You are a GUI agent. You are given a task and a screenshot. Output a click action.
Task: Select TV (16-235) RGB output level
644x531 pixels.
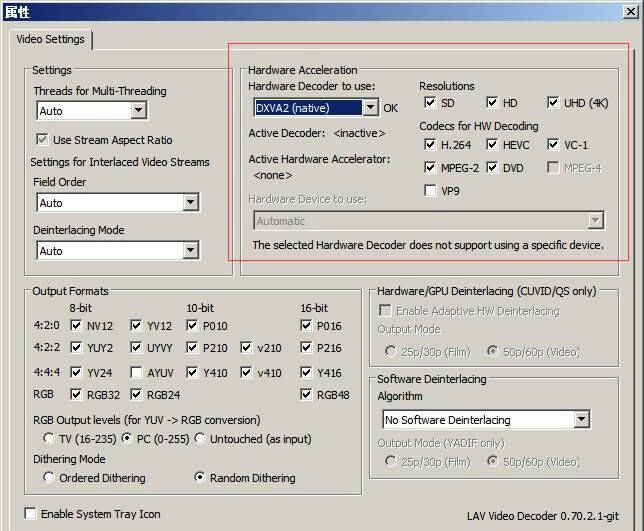[x=48, y=438]
